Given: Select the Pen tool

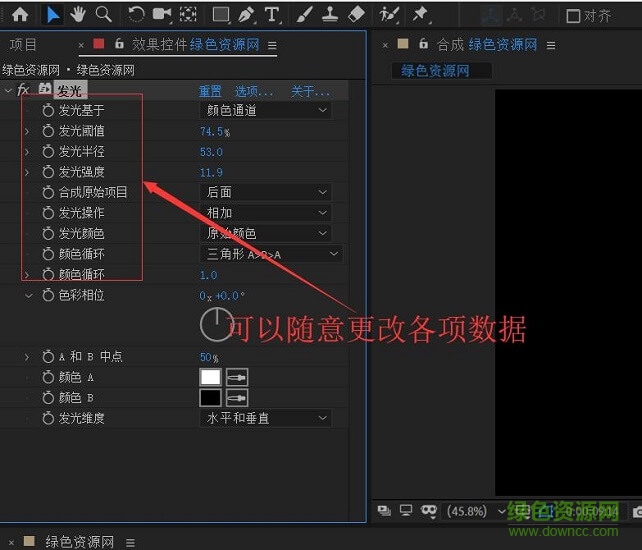Looking at the screenshot, I should 246,15.
